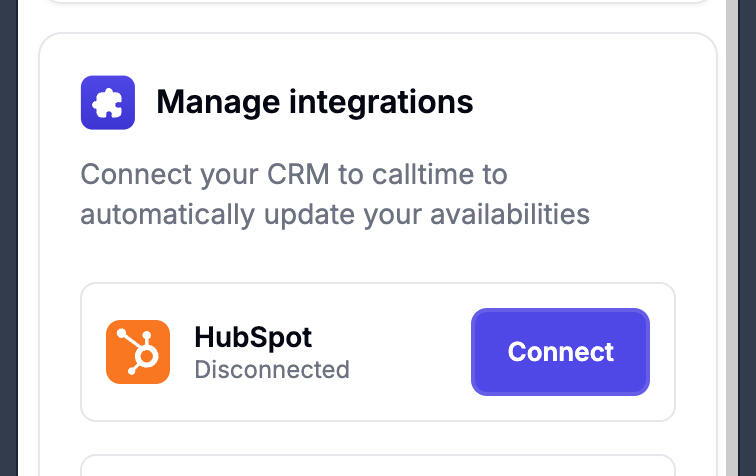Click the purple puzzle piece integrations icon

pyautogui.click(x=107, y=102)
